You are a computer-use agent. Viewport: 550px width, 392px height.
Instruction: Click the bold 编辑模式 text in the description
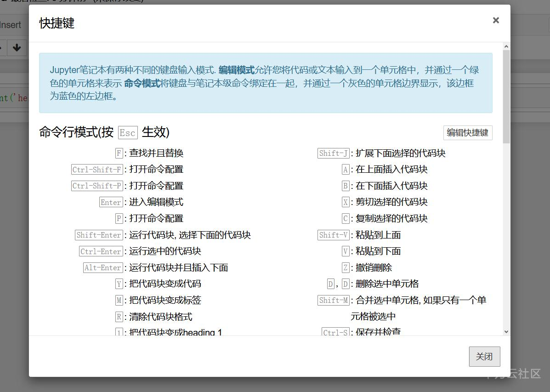coord(236,70)
